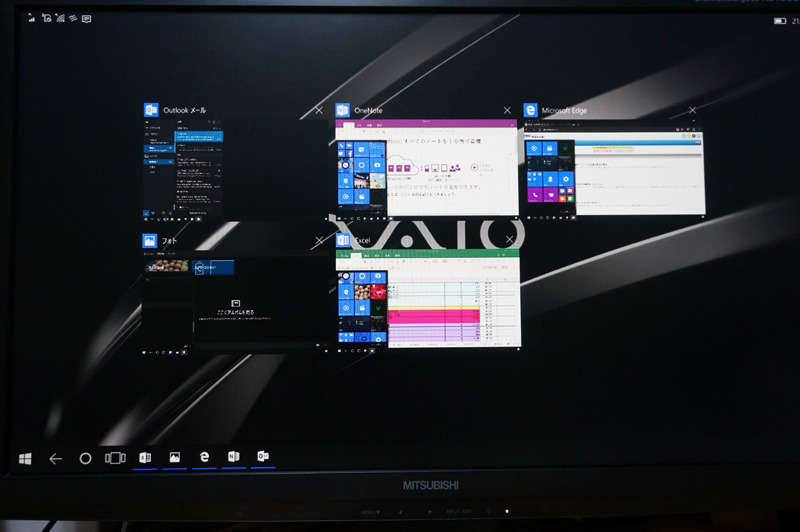The image size is (800, 532).
Task: Close the Outlook メール task card
Action: pyautogui.click(x=319, y=110)
